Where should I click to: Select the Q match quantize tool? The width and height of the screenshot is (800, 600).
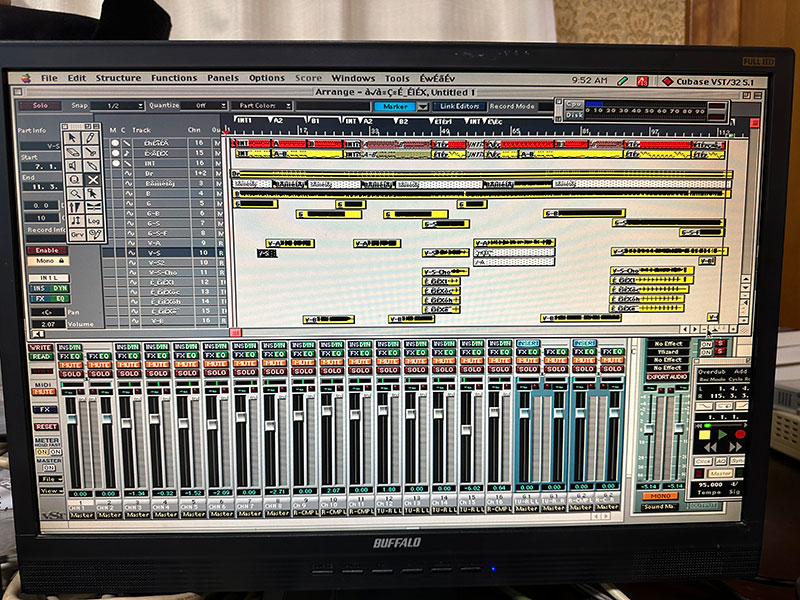coord(74,180)
